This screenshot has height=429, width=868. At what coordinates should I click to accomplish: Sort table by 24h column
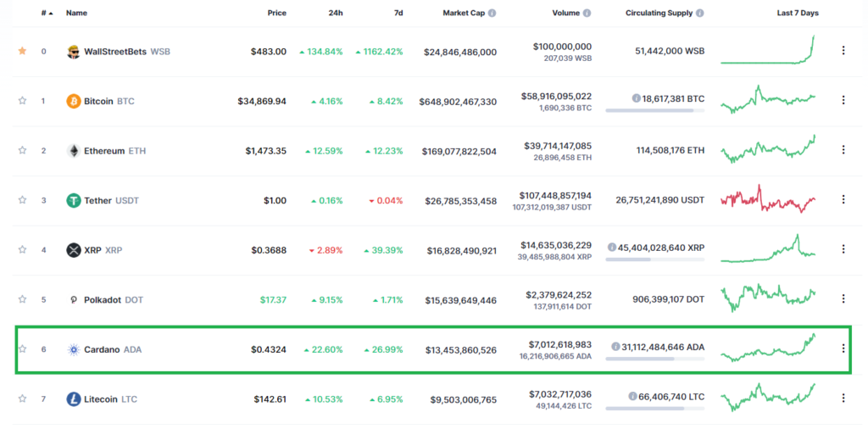(x=336, y=13)
